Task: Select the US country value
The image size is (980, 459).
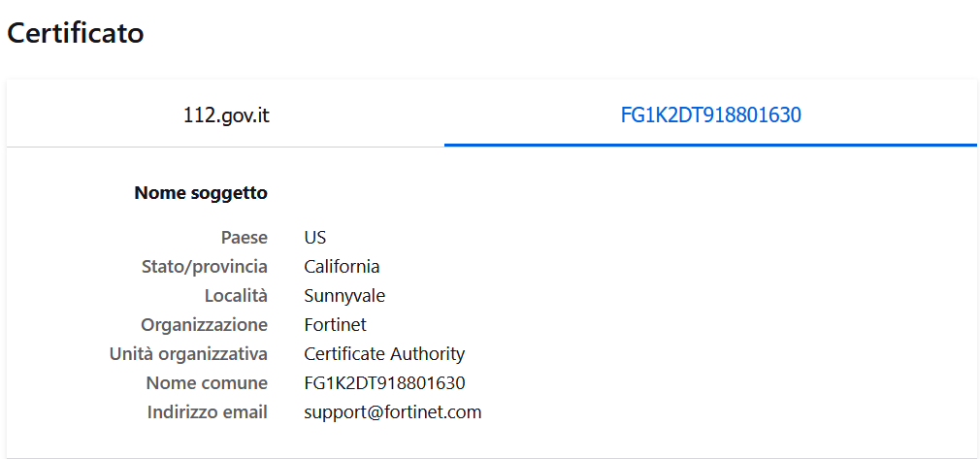Action: point(315,238)
